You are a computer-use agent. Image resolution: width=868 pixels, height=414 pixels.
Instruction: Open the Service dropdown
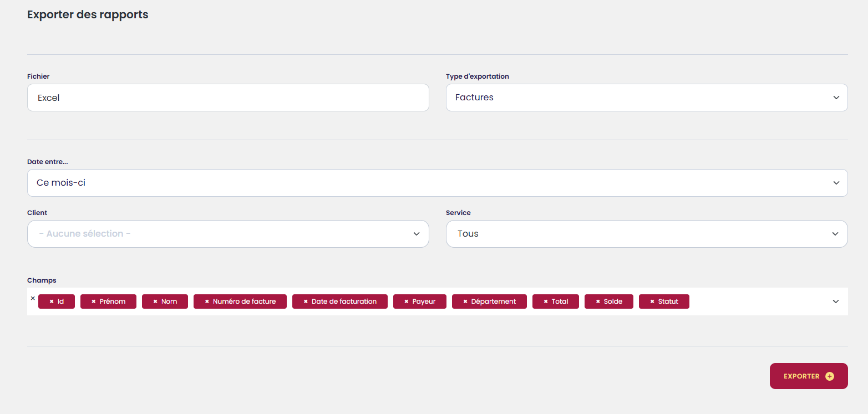pyautogui.click(x=647, y=234)
